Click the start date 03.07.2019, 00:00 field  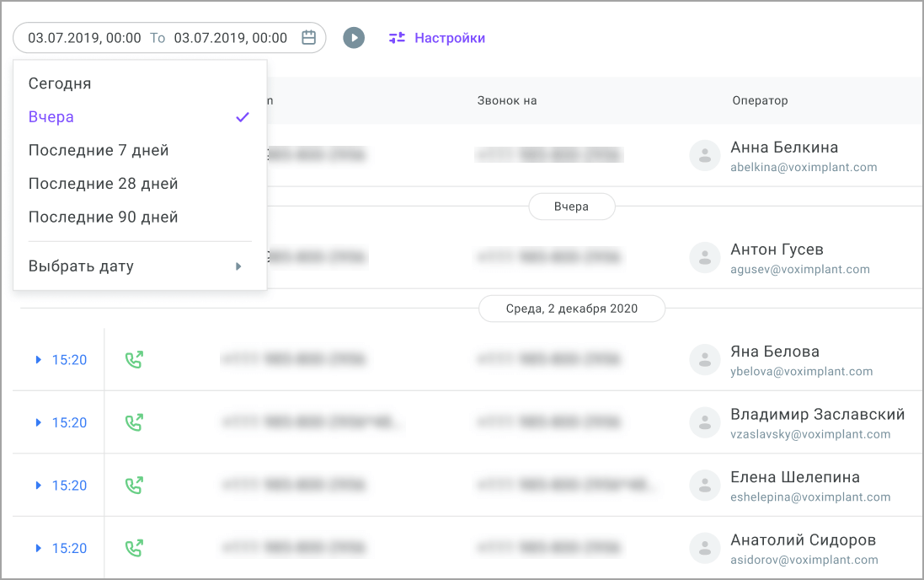click(x=84, y=38)
